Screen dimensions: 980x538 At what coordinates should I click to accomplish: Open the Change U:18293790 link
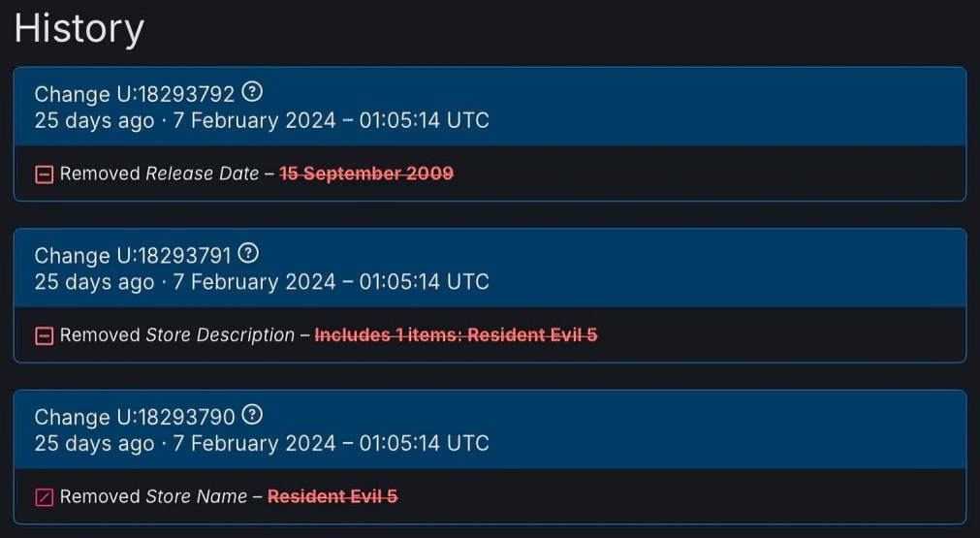[x=135, y=417]
